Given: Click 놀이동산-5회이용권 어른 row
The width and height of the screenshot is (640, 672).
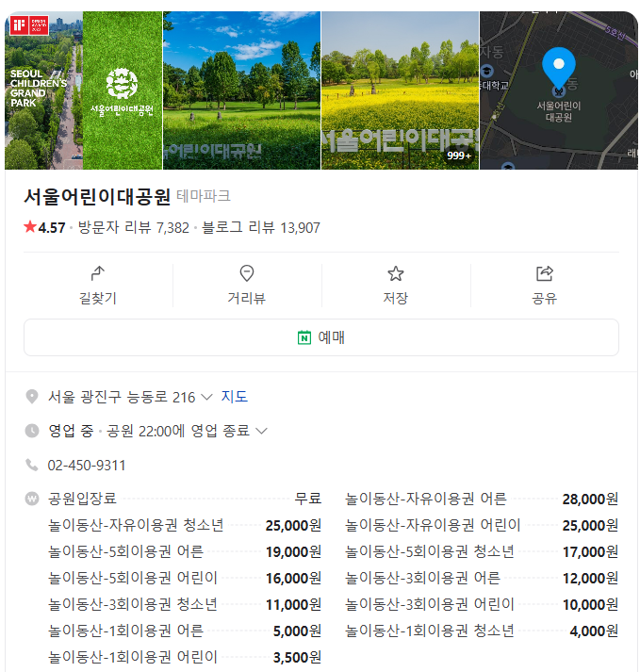Looking at the screenshot, I should (x=185, y=551).
